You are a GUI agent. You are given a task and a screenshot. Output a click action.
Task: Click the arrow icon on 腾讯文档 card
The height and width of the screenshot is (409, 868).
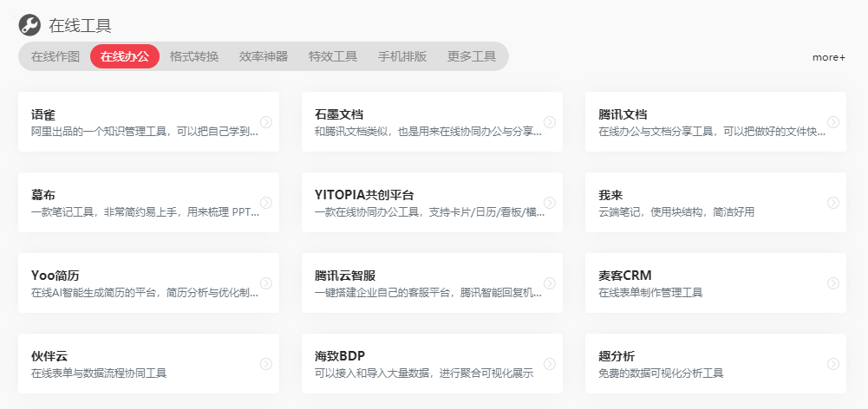pyautogui.click(x=833, y=122)
